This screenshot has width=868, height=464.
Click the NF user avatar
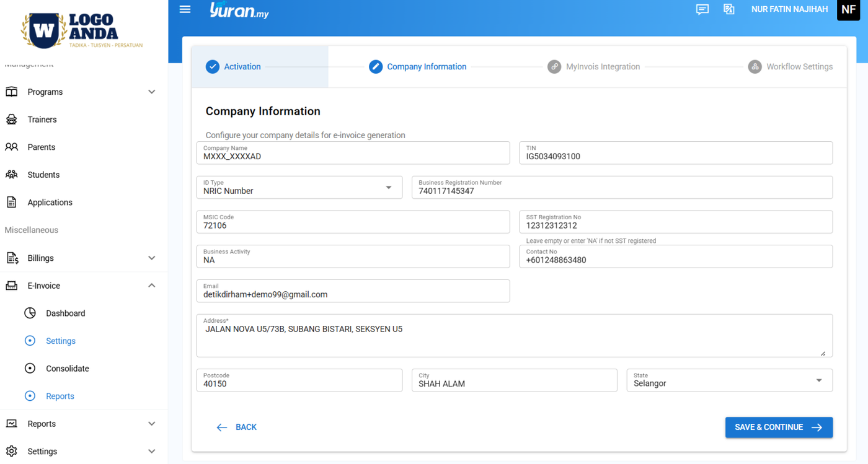coord(848,10)
